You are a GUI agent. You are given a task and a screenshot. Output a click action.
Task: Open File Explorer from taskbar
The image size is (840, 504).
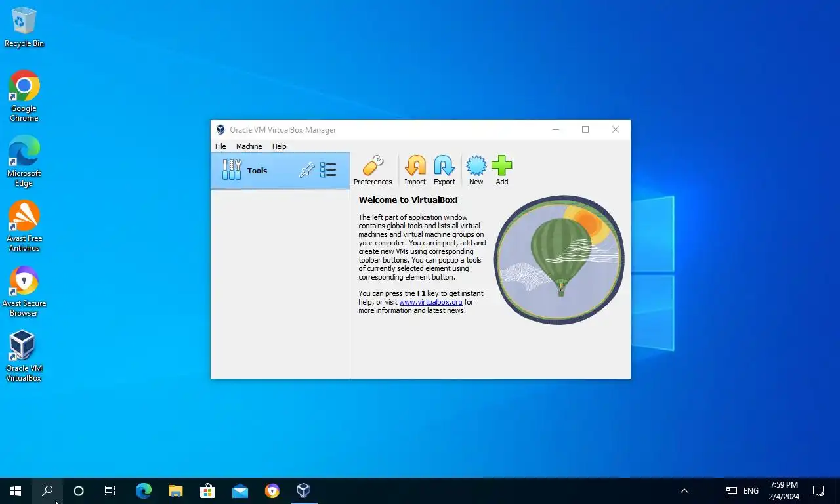175,491
